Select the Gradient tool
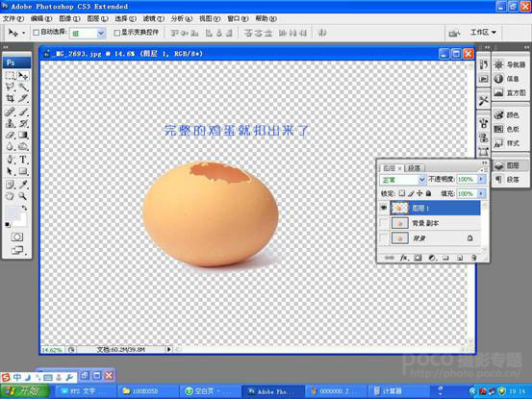532x399 pixels. coord(23,135)
